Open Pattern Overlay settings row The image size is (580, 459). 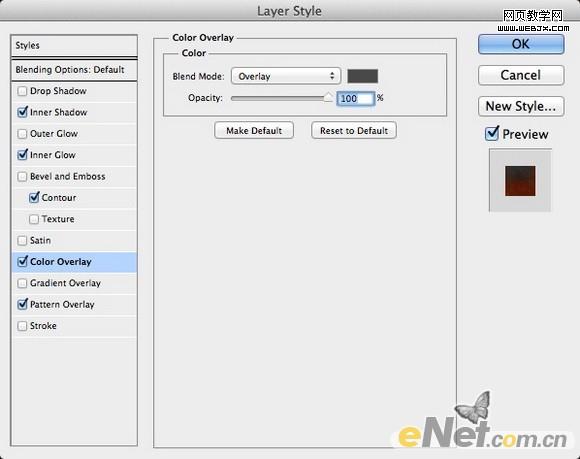pyautogui.click(x=74, y=305)
